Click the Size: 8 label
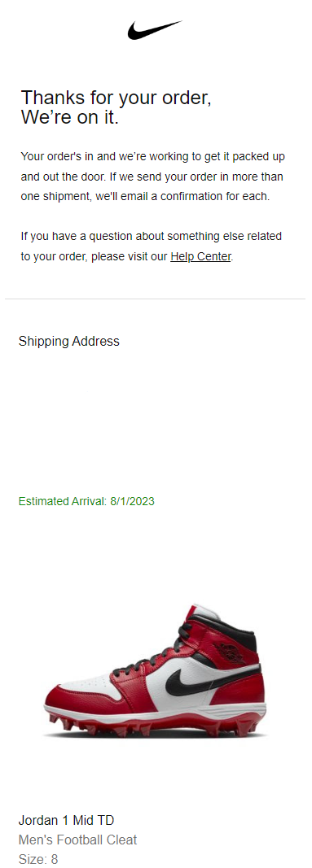312x868 pixels. [x=38, y=860]
